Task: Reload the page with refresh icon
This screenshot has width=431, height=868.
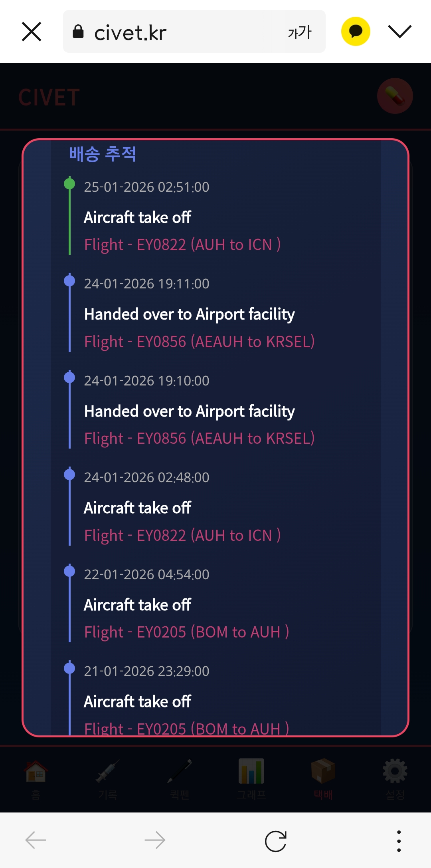Action: point(276,841)
